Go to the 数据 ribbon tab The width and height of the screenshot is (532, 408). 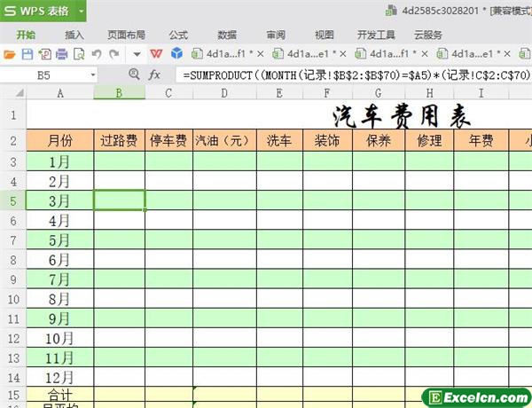pyautogui.click(x=227, y=35)
